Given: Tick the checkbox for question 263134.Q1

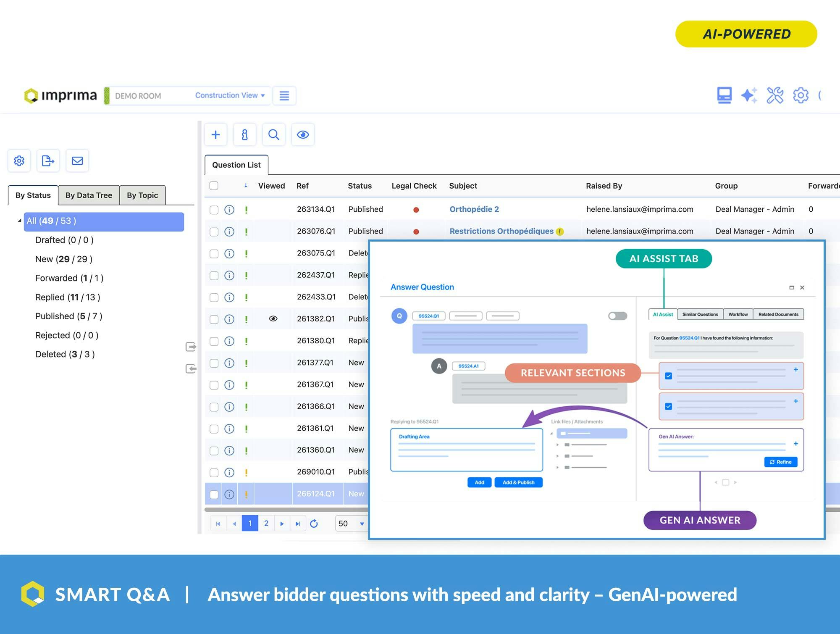Looking at the screenshot, I should 213,209.
